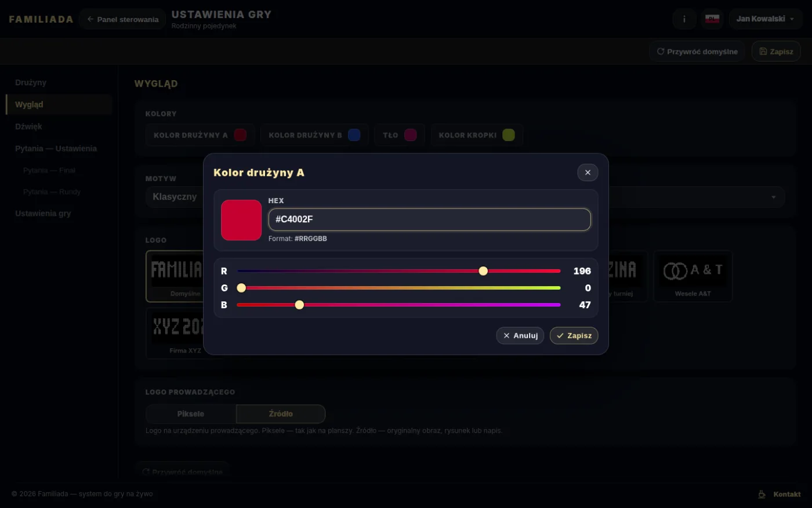Switch host logo to Źródło
This screenshot has width=812, height=508.
click(x=281, y=414)
